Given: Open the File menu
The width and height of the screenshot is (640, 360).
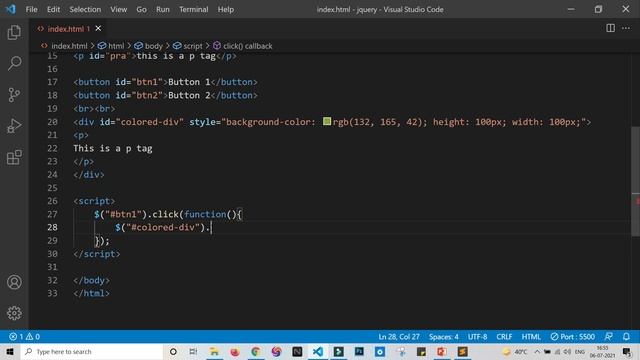Looking at the screenshot, I should pos(31,9).
